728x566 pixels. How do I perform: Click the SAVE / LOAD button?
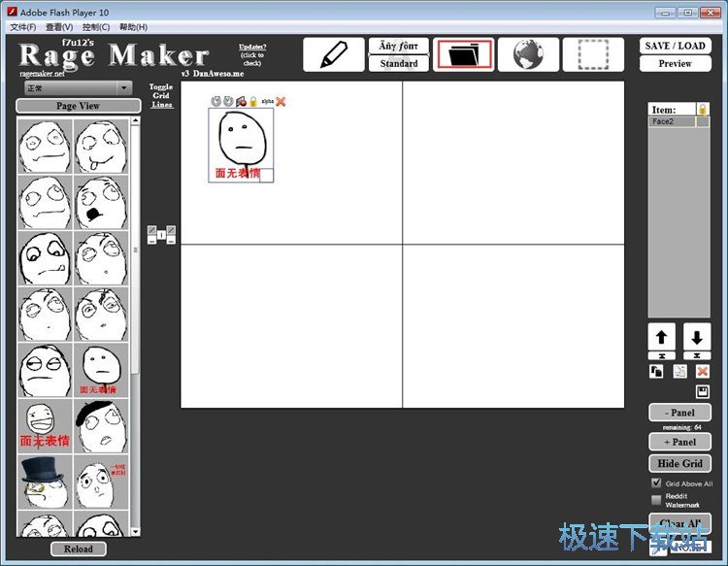tap(675, 46)
